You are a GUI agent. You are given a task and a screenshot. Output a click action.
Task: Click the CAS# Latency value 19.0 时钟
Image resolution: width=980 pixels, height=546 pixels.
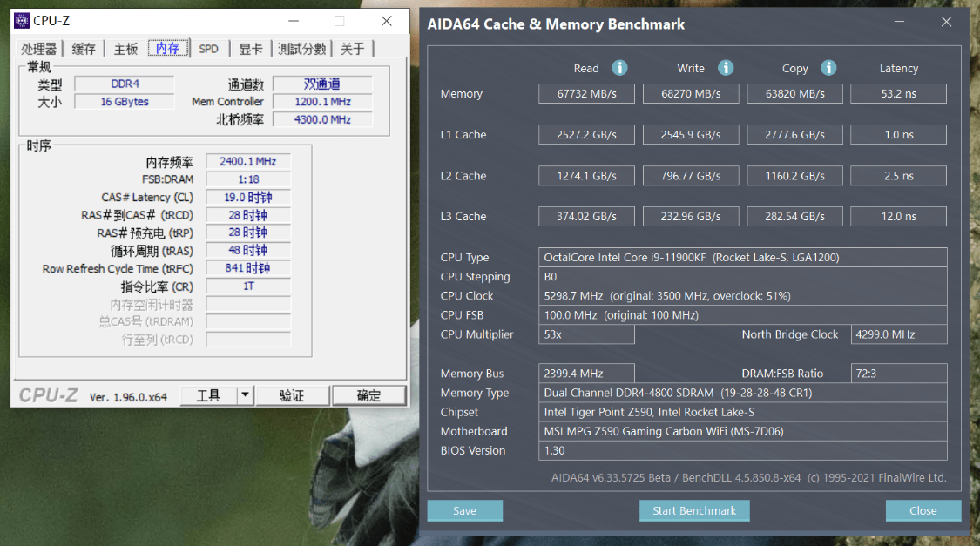click(248, 198)
